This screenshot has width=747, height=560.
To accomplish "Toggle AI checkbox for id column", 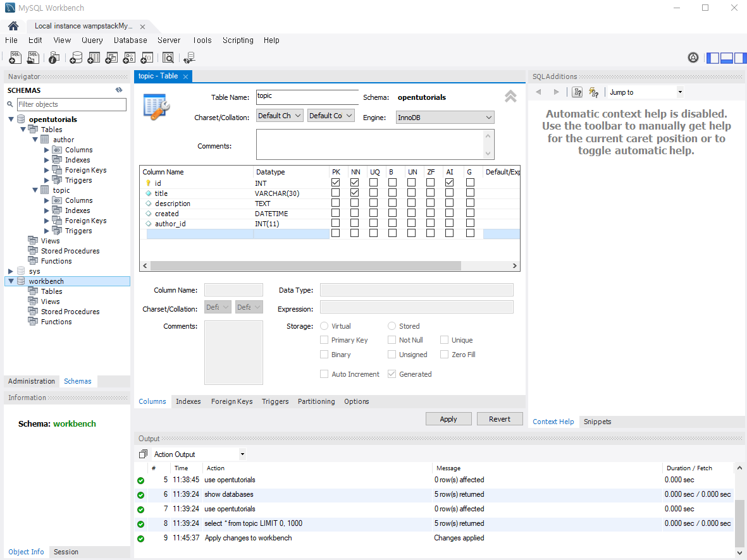I will (x=449, y=183).
